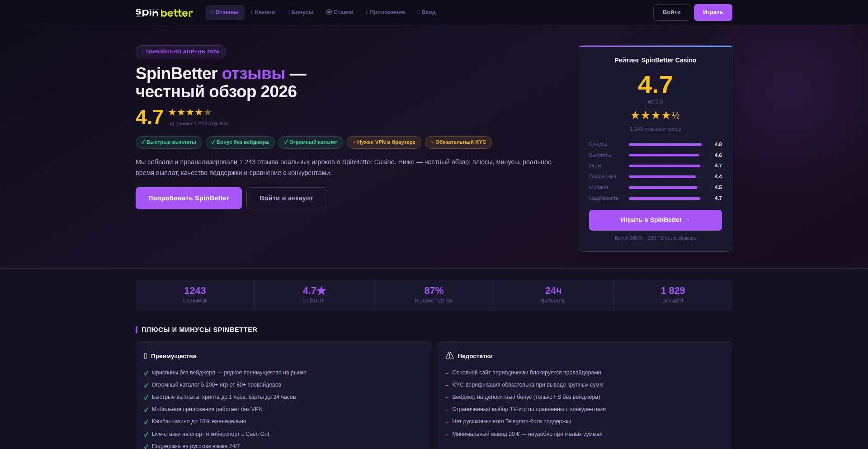Click the "Плюсы и минусы SpinBetter" heading
868x449 pixels.
(x=199, y=330)
